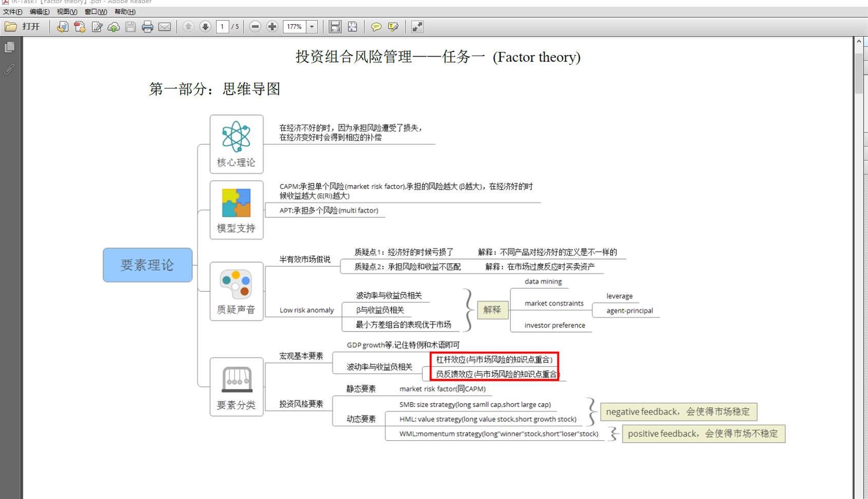Click the investor preference text
The image size is (868, 499).
(555, 325)
